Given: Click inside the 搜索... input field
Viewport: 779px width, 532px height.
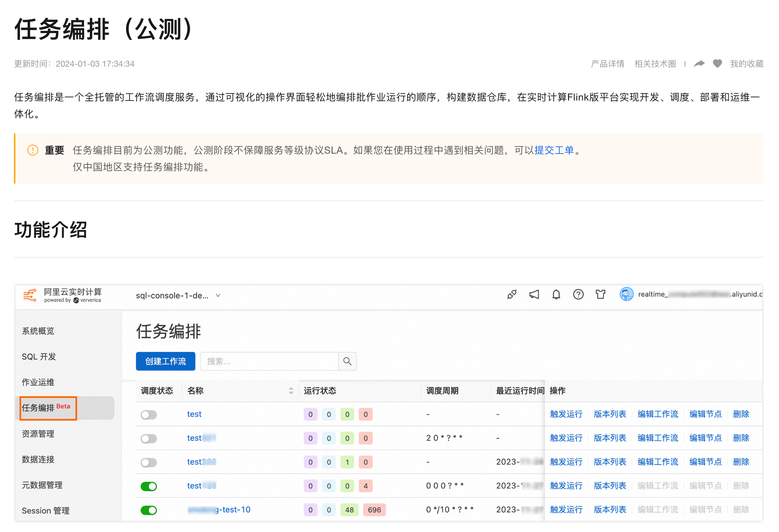Looking at the screenshot, I should 269,361.
